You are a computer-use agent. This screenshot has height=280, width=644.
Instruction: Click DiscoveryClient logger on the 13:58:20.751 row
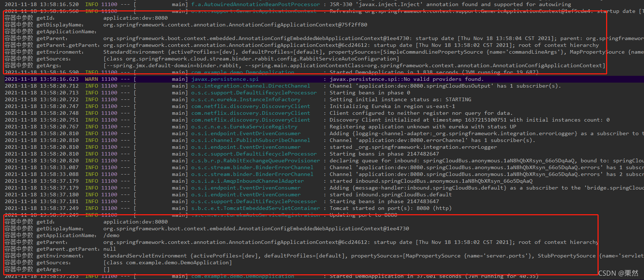(251, 120)
